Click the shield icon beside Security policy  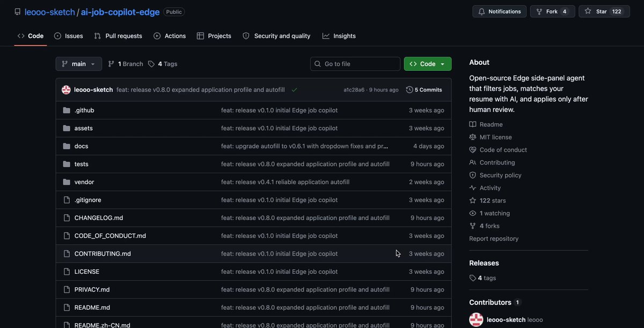pyautogui.click(x=473, y=175)
